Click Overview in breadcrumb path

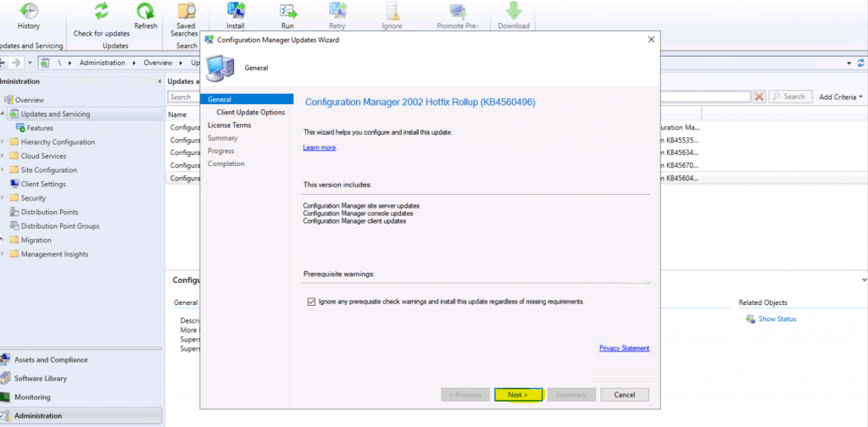159,63
